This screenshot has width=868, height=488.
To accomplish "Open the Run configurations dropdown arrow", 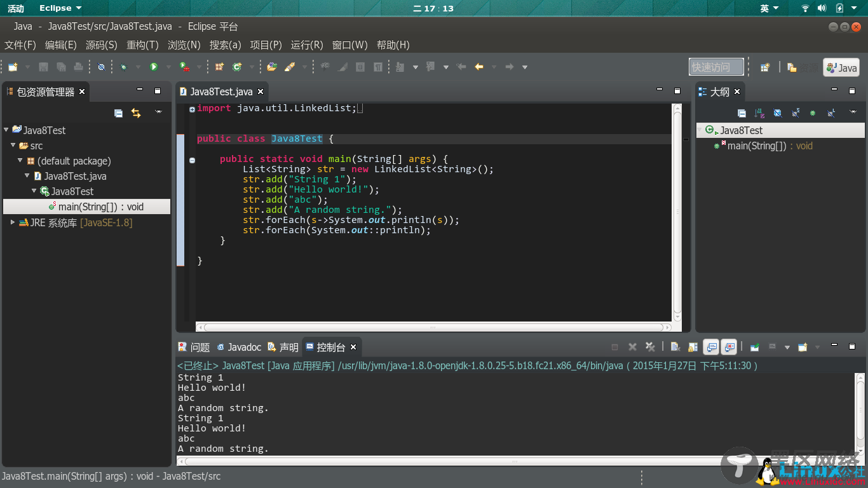I will 168,67.
